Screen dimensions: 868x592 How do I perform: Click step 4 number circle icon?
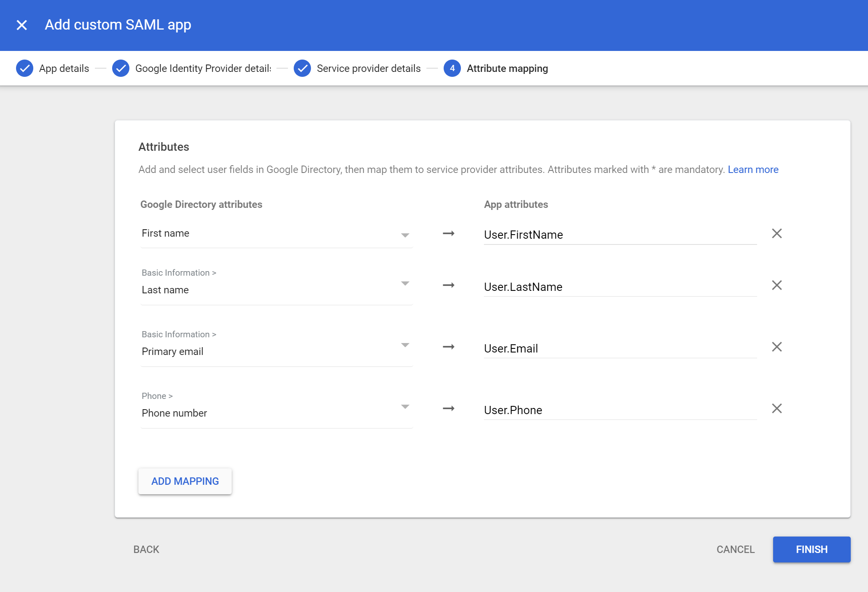click(x=452, y=68)
